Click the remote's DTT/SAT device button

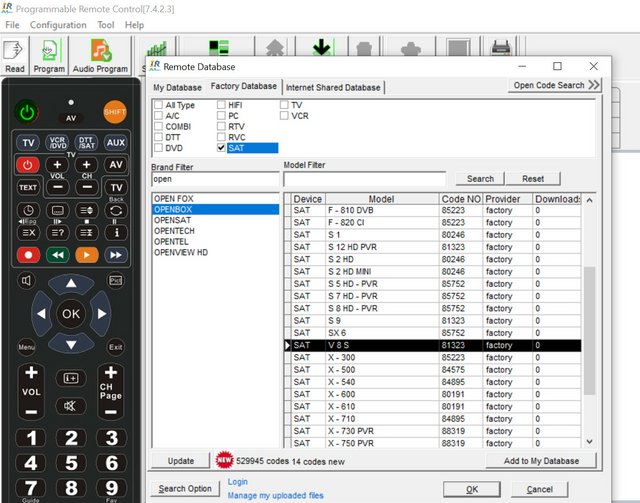coord(86,142)
